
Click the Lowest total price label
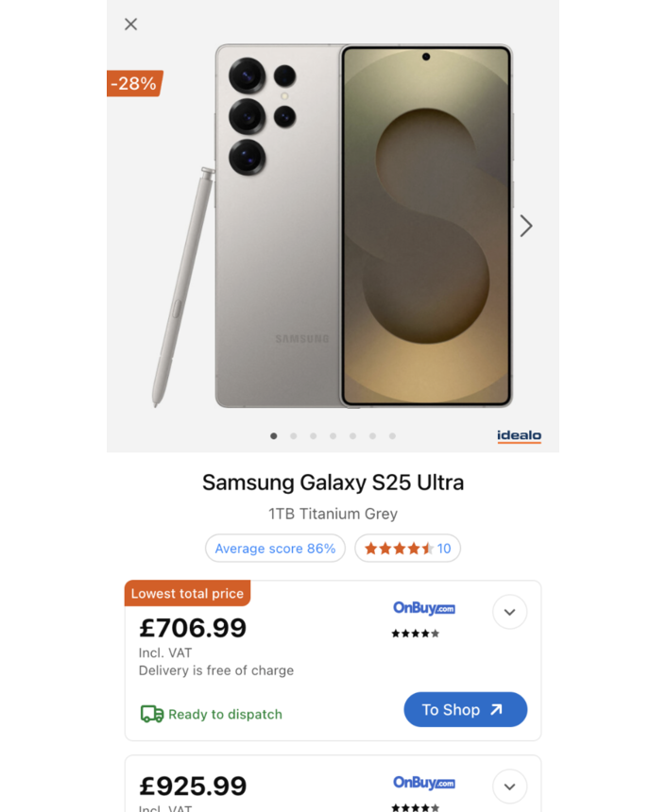(187, 594)
